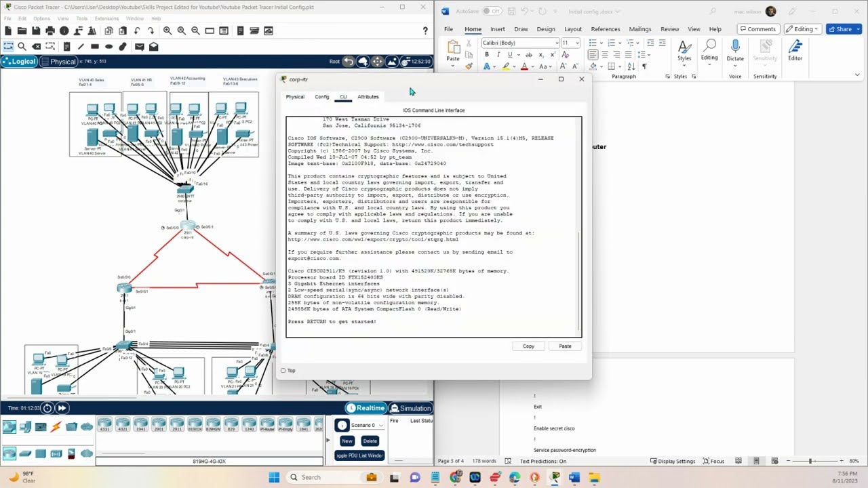This screenshot has height=488, width=868.
Task: Open the font size 11 dropdown
Action: [577, 43]
